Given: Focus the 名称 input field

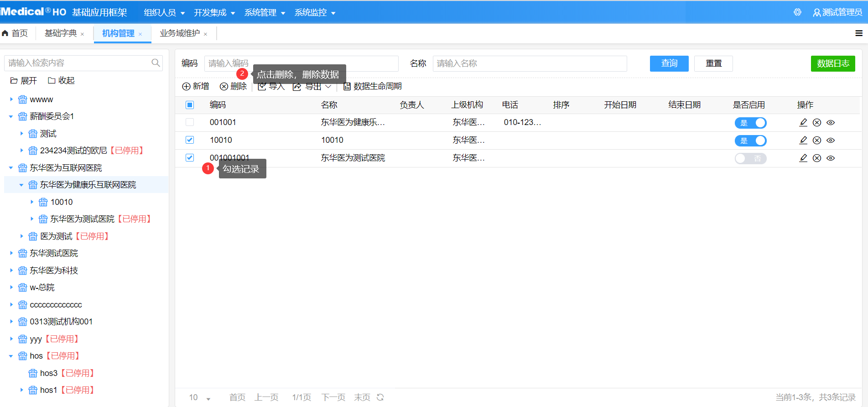Looking at the screenshot, I should [x=530, y=63].
